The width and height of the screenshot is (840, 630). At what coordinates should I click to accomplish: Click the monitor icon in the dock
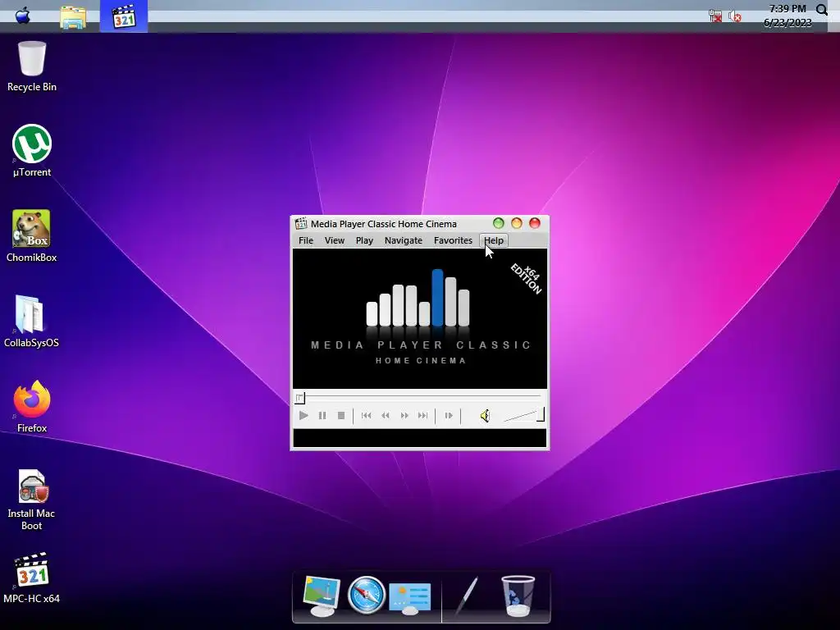(x=322, y=596)
